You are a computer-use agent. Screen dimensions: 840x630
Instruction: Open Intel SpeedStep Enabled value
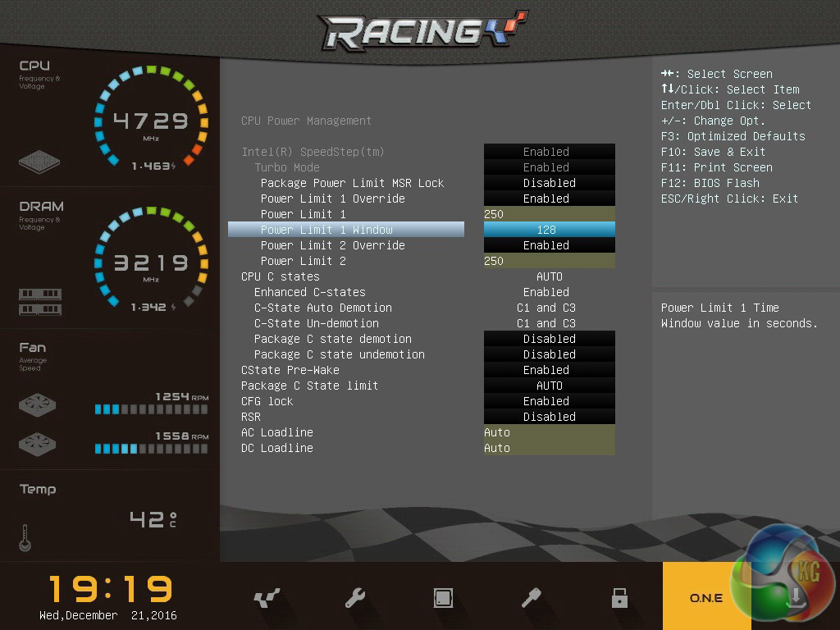[x=549, y=152]
